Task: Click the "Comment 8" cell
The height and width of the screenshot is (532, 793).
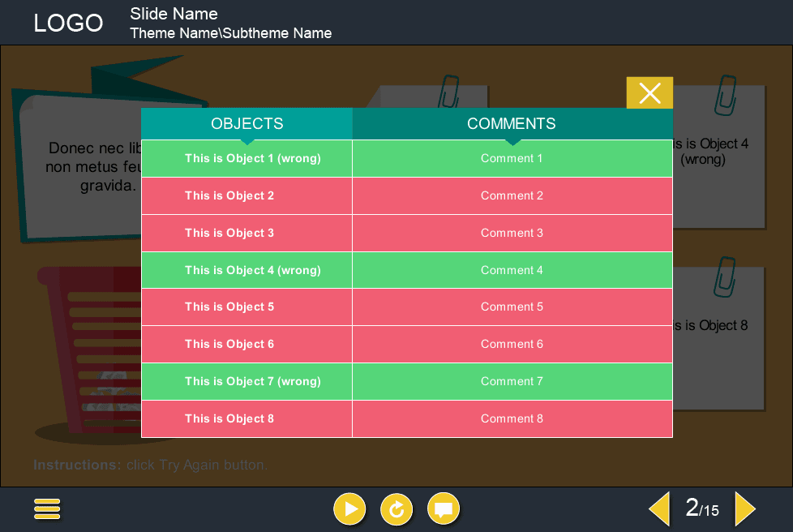Action: click(x=512, y=418)
